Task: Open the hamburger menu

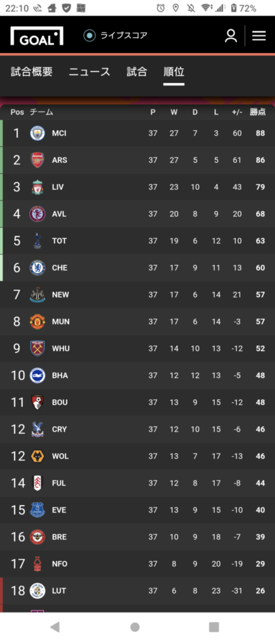Action: tap(259, 36)
